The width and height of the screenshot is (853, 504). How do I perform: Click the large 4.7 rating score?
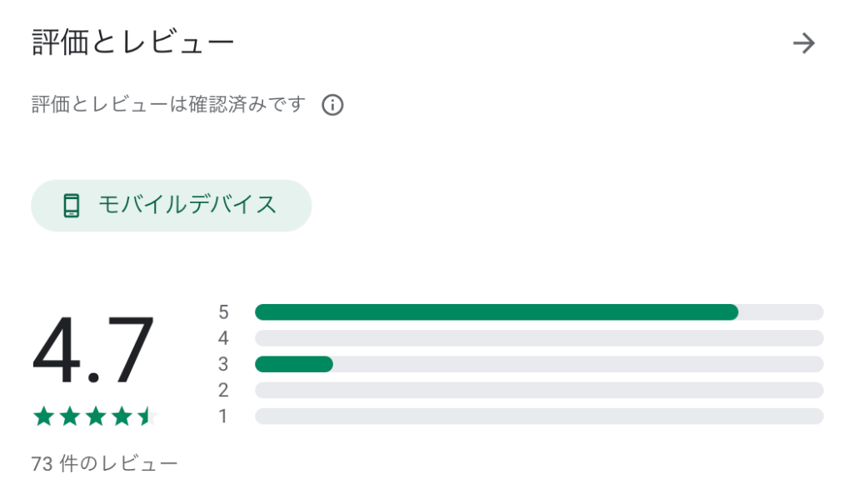[x=93, y=350]
